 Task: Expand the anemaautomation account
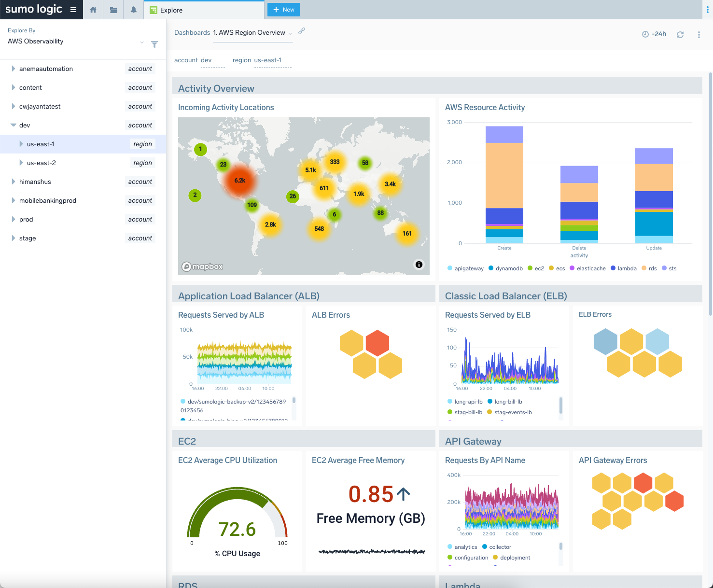13,69
